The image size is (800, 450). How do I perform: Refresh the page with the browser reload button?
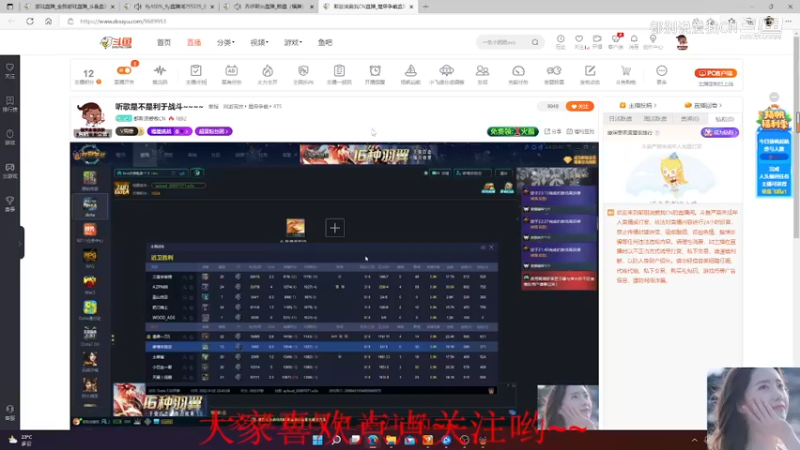(x=30, y=21)
